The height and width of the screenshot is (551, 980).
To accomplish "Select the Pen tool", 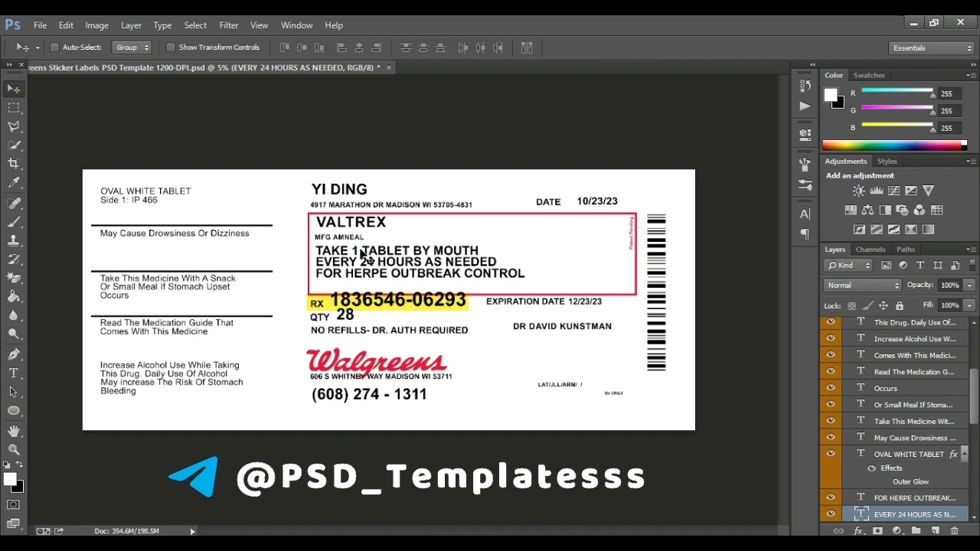I will 14,354.
